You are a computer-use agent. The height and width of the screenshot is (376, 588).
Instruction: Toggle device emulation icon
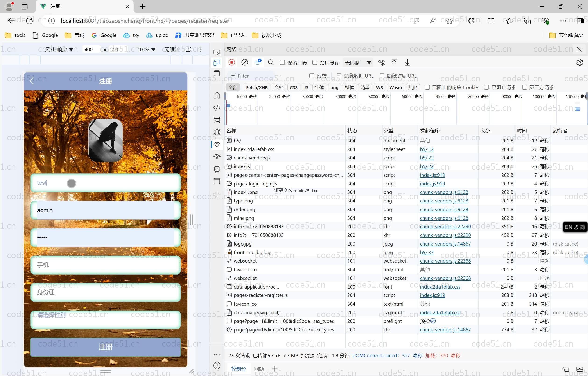coord(217,63)
